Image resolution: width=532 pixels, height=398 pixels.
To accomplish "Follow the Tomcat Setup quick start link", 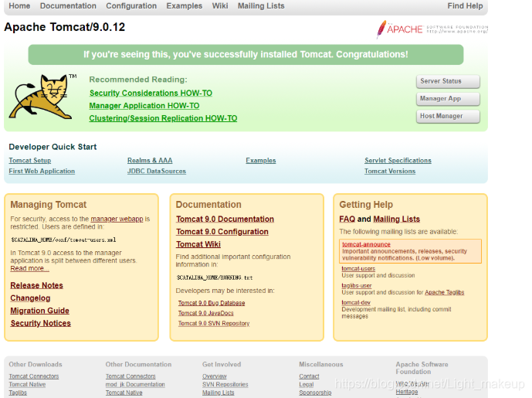I will click(30, 160).
